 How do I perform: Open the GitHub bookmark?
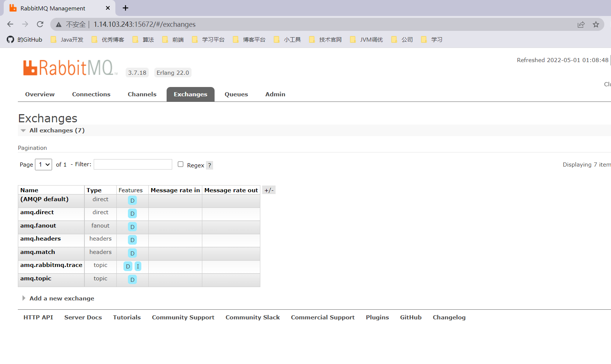[x=25, y=39]
